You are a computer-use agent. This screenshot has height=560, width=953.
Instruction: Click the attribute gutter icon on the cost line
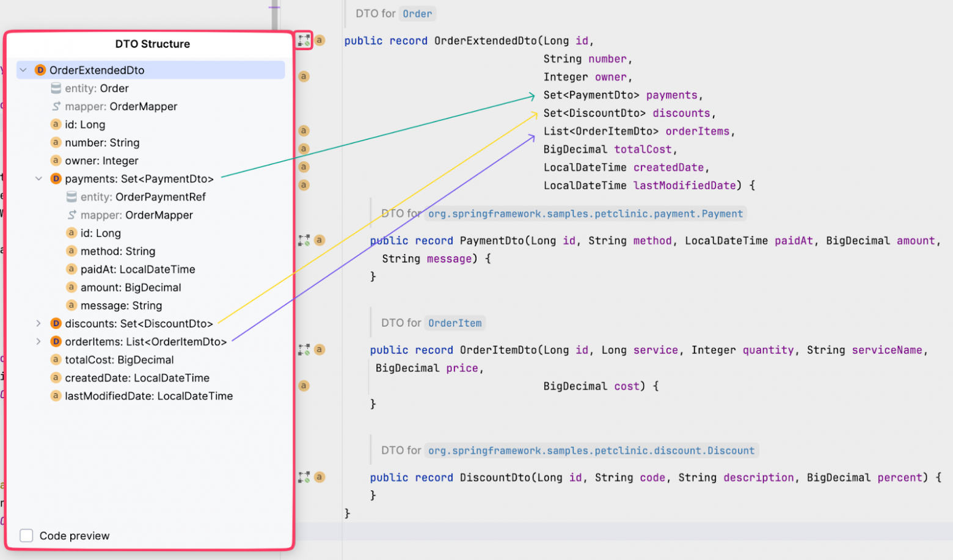304,386
